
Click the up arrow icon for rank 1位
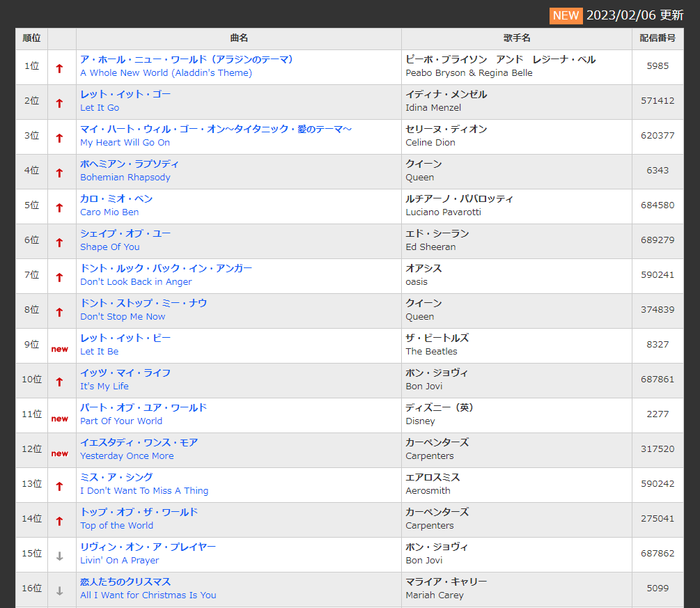pos(59,68)
